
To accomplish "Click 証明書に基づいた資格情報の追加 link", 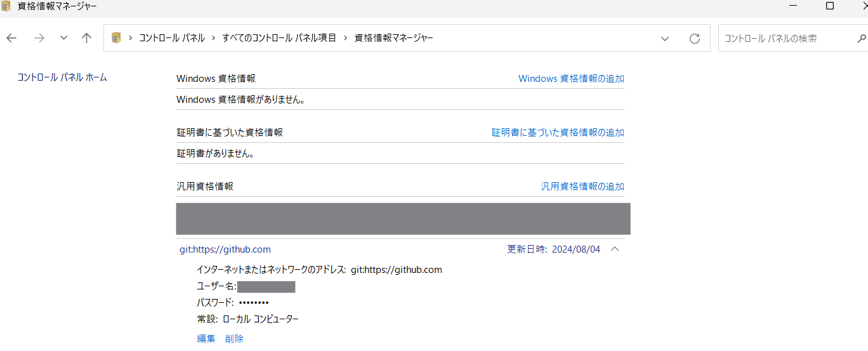I will tap(558, 133).
